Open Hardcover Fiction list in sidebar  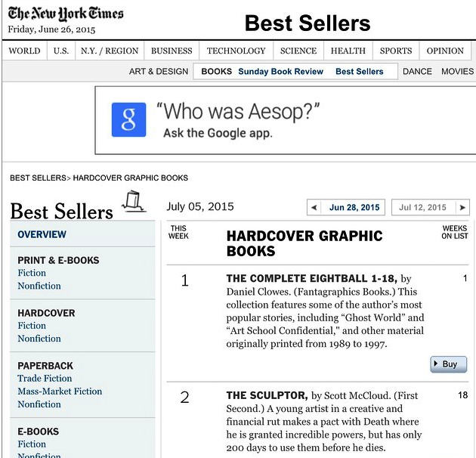tap(32, 326)
